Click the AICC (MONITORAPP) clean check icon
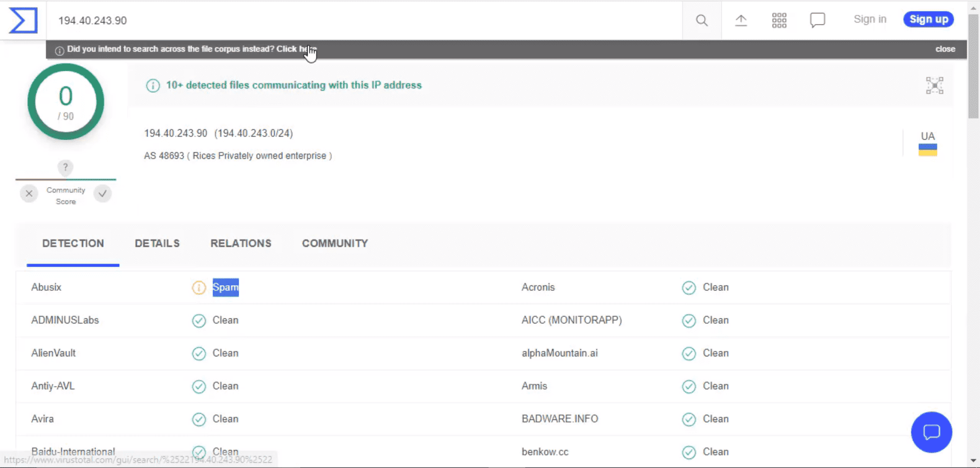The height and width of the screenshot is (468, 980). click(x=689, y=321)
